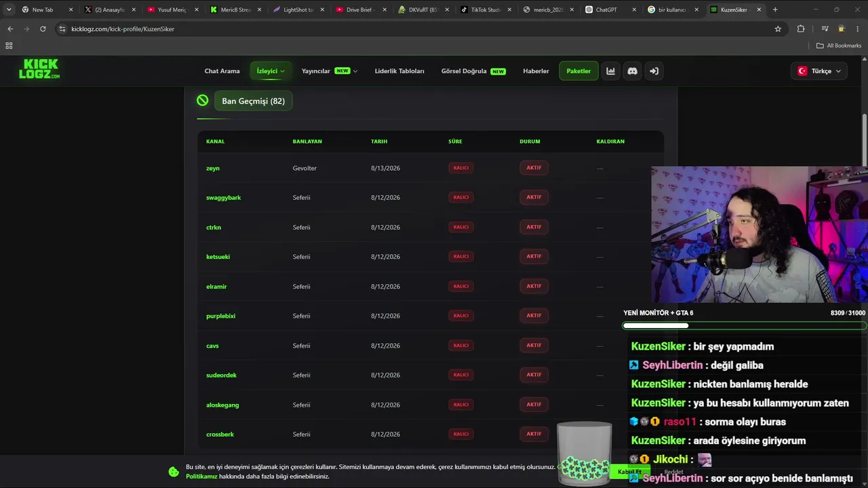Click the cookie icon in the consent bar
The height and width of the screenshot is (488, 868).
[x=174, y=472]
